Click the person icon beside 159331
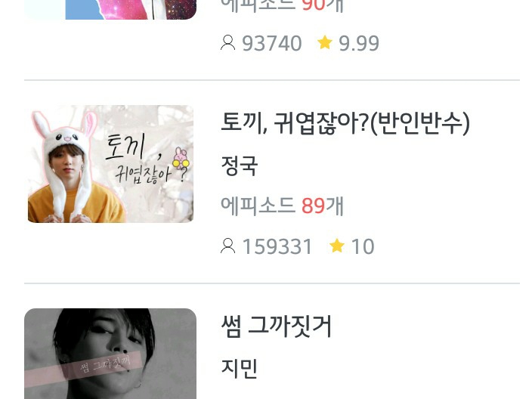The height and width of the screenshot is (399, 532). pyautogui.click(x=227, y=246)
